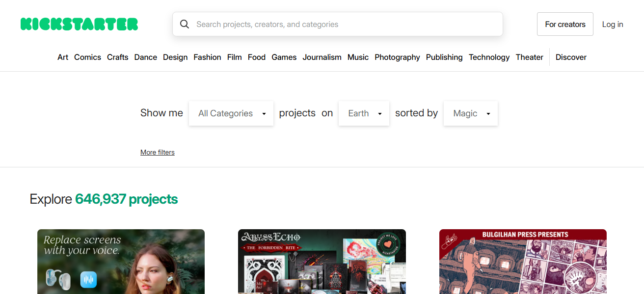Click the Kickstarter logo

pyautogui.click(x=79, y=24)
